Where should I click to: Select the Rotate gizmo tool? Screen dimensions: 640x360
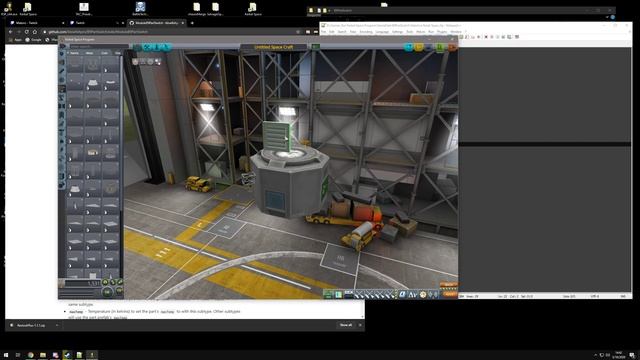tap(150, 62)
